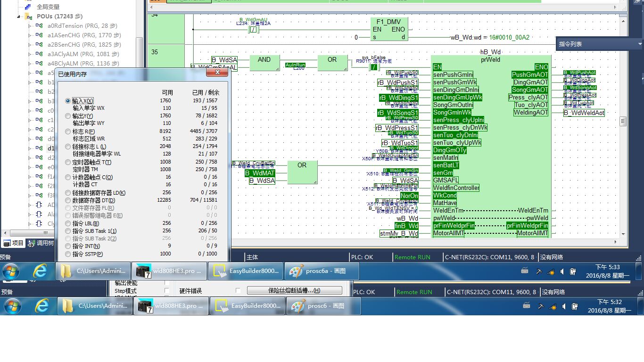This screenshot has width=644, height=362.
Task: Switch to EasyBuilder8000 in the taskbar
Action: tap(247, 271)
